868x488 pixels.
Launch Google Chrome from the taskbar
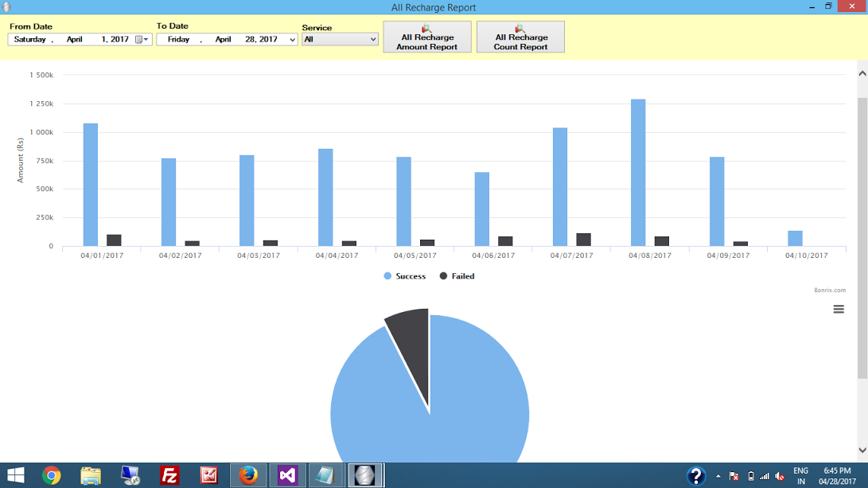[x=52, y=476]
